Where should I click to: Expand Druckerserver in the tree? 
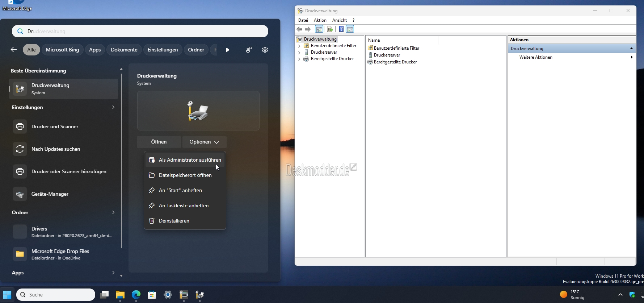click(x=299, y=53)
